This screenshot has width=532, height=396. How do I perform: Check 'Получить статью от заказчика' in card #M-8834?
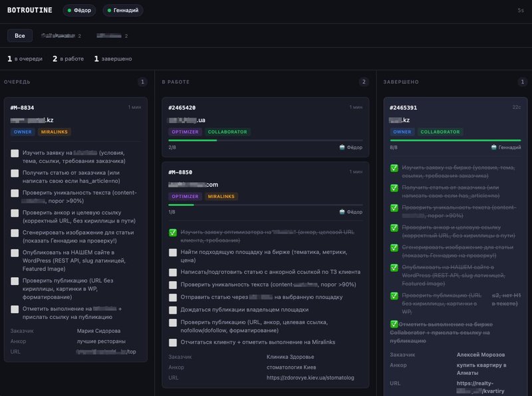[15, 173]
